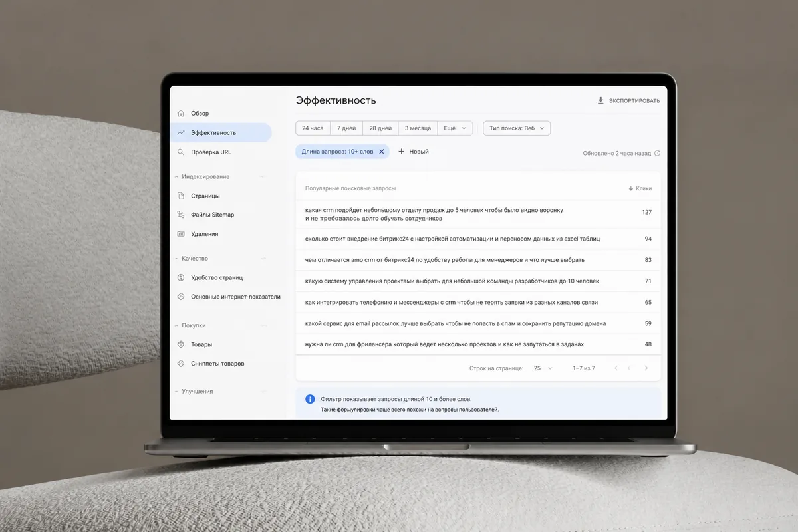Click the Проверка URL magnifier icon
The image size is (798, 532).
(181, 152)
